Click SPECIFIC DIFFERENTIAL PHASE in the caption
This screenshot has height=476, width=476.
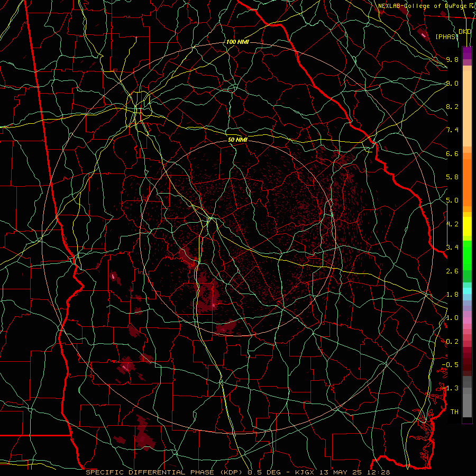[x=150, y=472]
